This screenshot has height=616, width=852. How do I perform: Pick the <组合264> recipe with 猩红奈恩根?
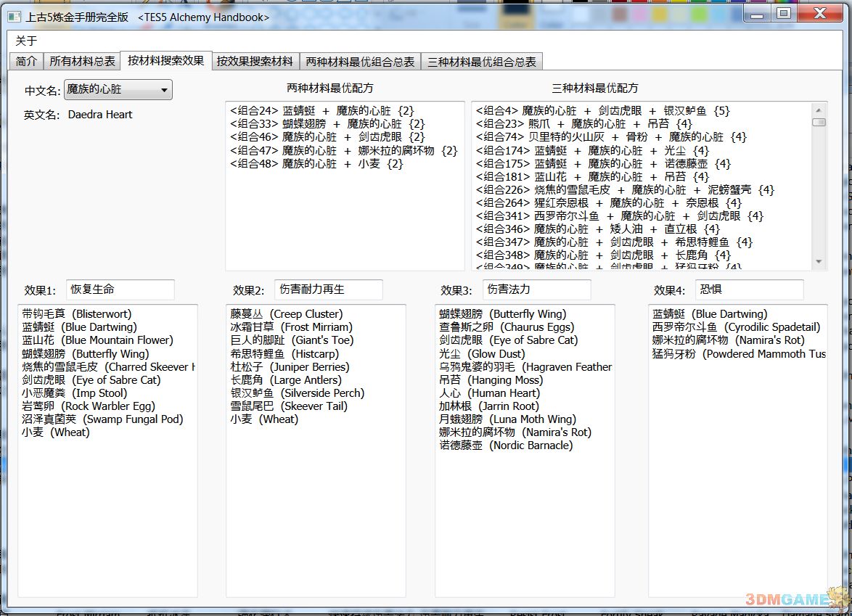tap(609, 202)
